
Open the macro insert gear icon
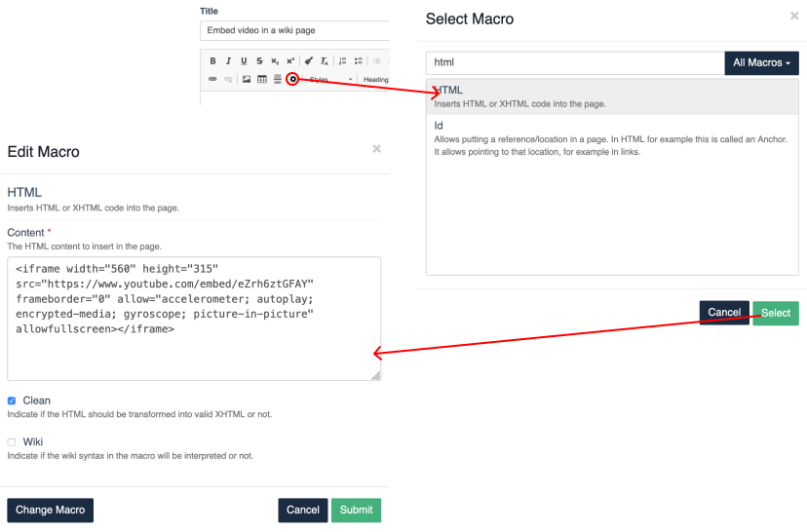(292, 79)
